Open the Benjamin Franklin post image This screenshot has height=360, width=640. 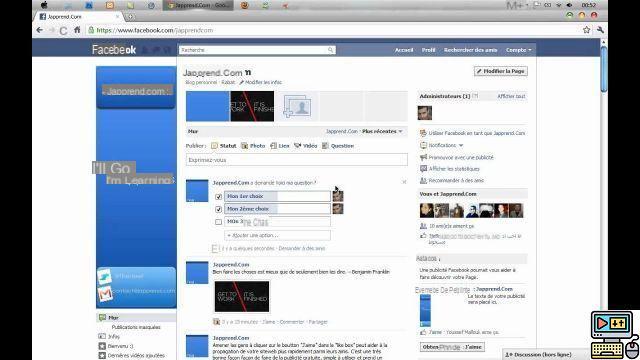click(242, 297)
